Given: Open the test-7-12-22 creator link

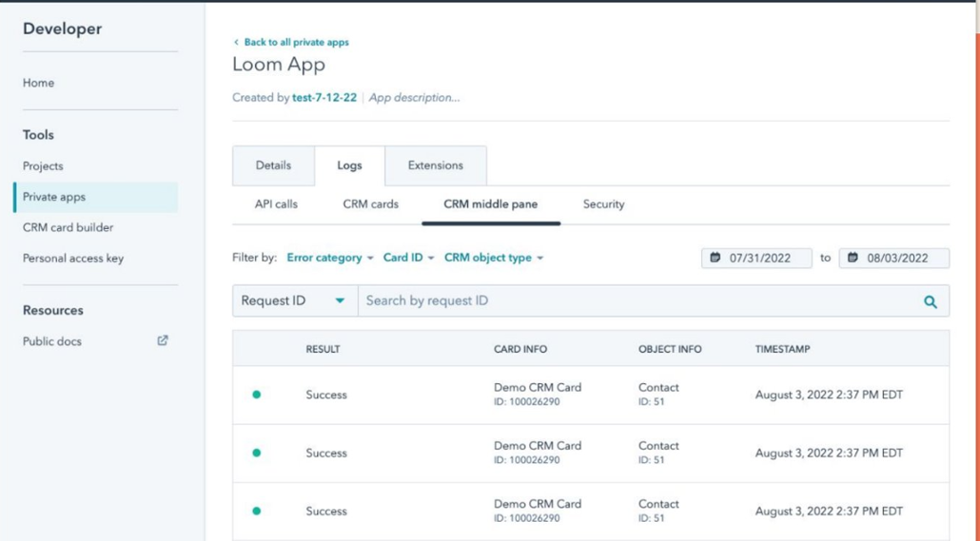Looking at the screenshot, I should pos(324,97).
